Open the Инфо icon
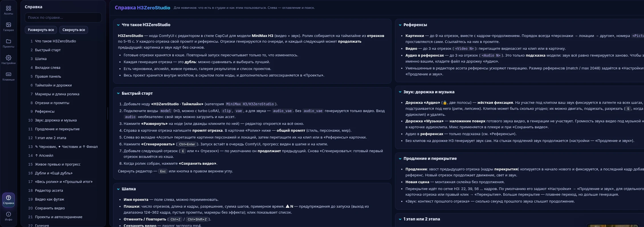 click(9, 216)
